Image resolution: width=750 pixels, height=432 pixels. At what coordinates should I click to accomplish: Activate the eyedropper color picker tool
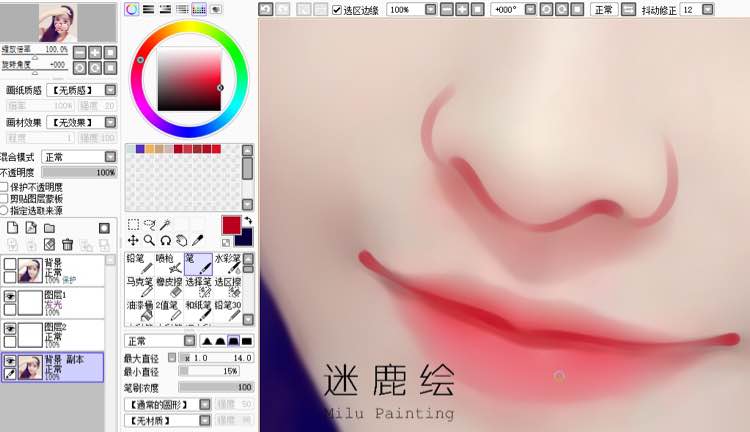(x=198, y=240)
